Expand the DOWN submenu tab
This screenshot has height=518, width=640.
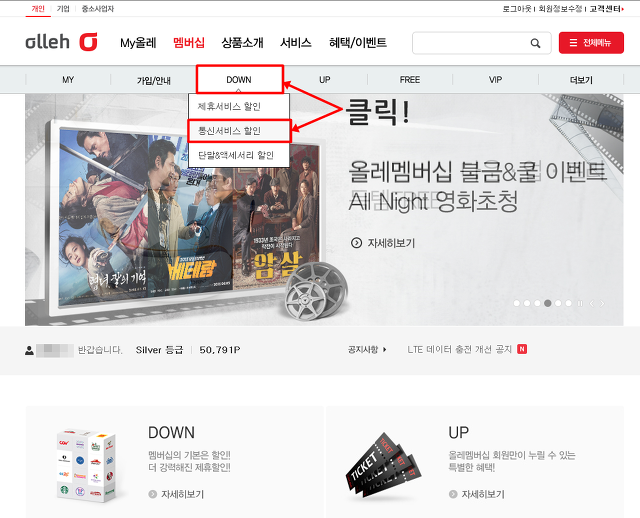(239, 79)
